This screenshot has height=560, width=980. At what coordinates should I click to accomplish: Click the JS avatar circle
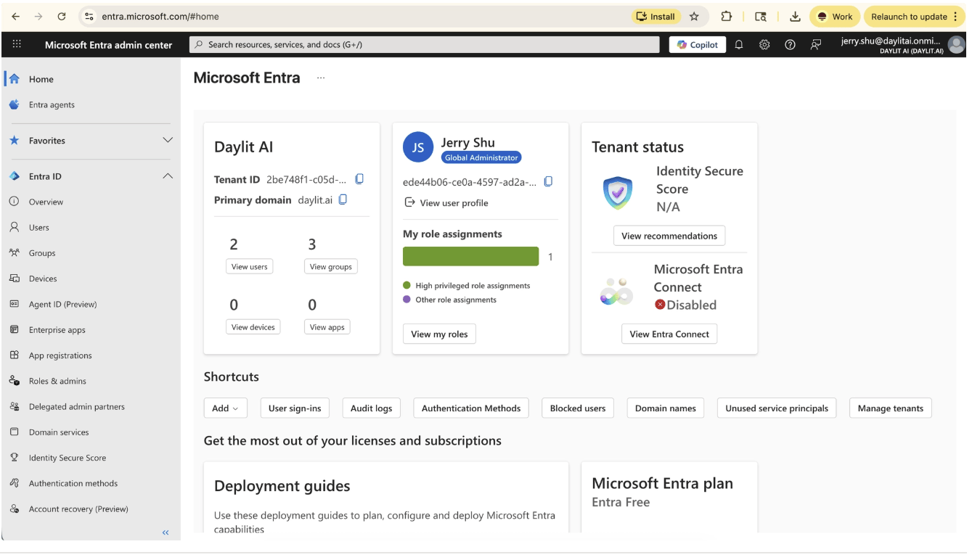click(418, 148)
